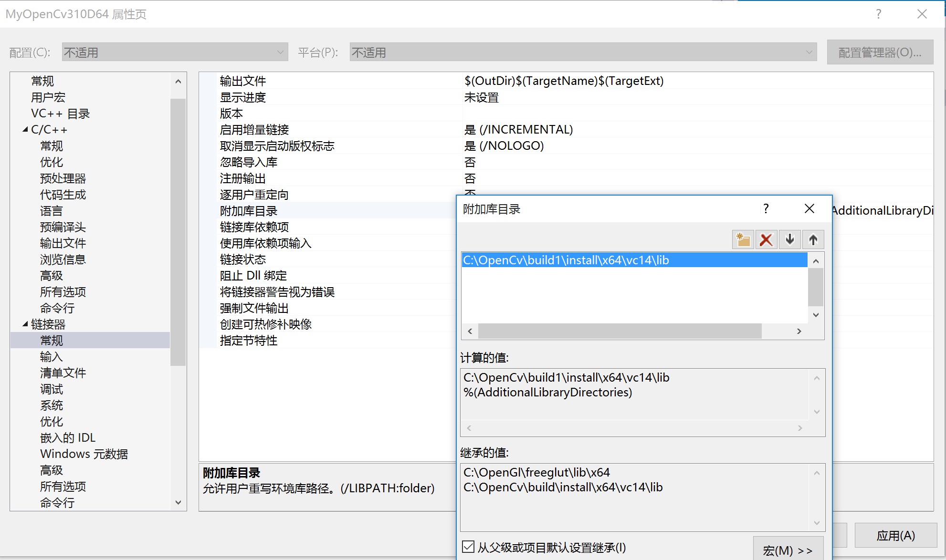Select 系统 under 链接器
Screen dimensions: 946x560
tap(52, 405)
